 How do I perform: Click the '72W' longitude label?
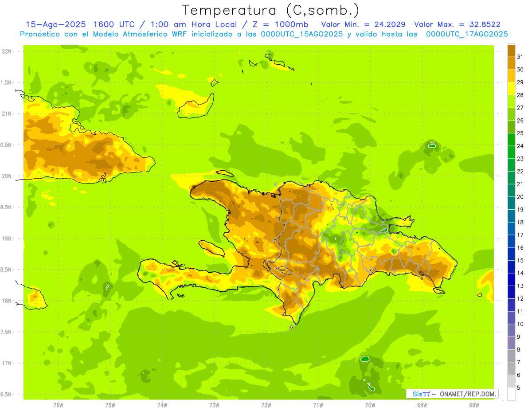[x=266, y=405]
